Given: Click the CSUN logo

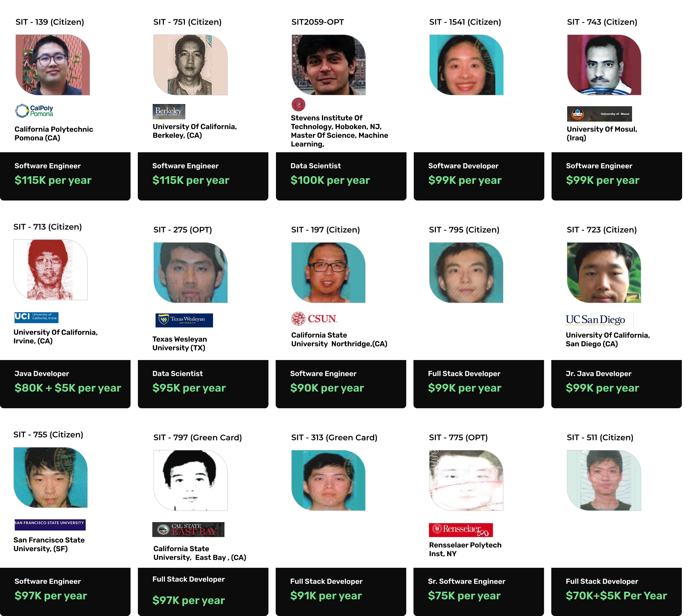Looking at the screenshot, I should [x=314, y=319].
